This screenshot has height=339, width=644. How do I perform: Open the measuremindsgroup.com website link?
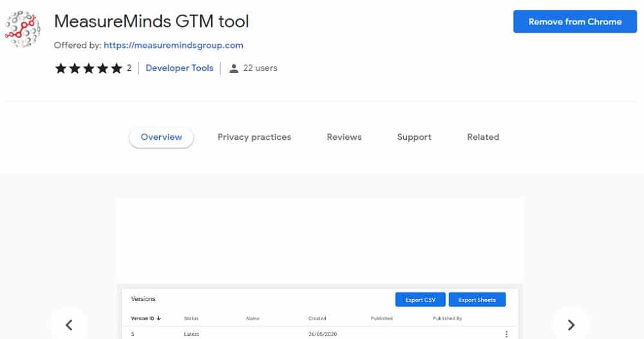[173, 45]
